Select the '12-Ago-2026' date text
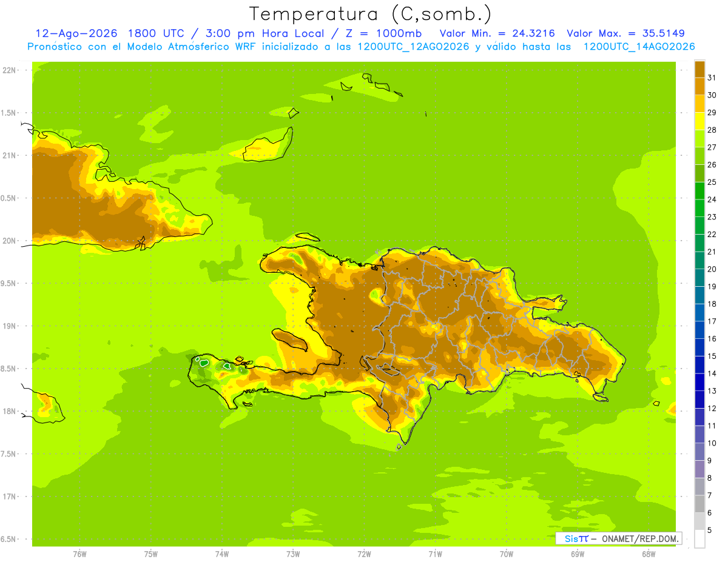This screenshot has width=728, height=562. point(78,33)
